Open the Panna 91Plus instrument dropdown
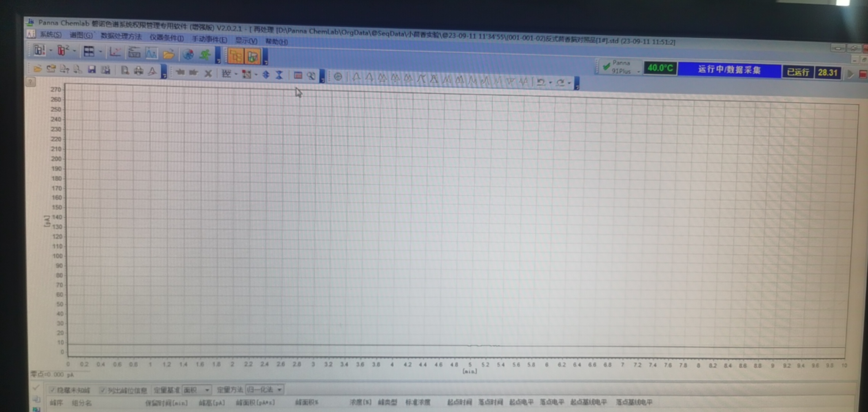 click(638, 71)
